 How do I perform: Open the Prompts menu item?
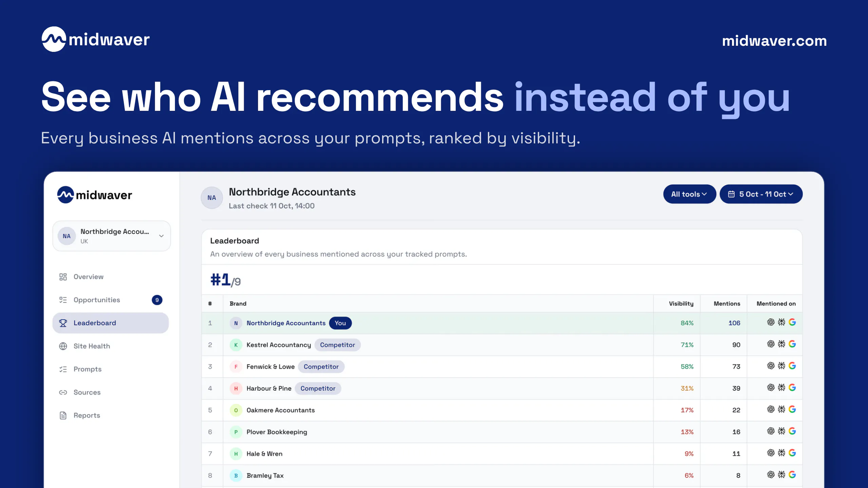tap(111, 369)
